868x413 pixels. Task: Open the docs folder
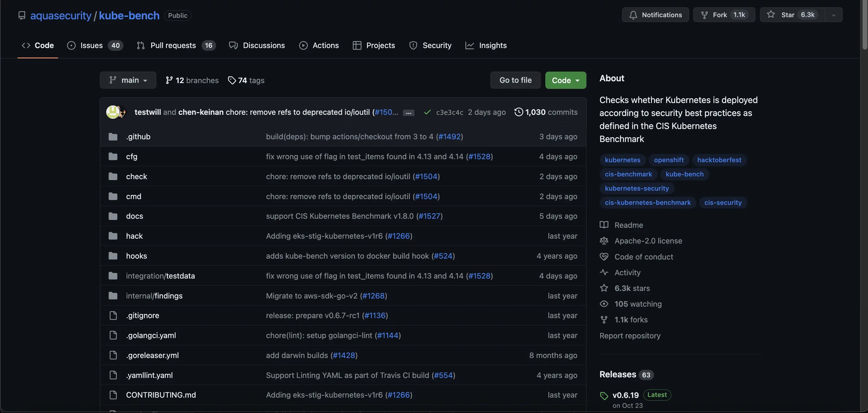pos(134,216)
